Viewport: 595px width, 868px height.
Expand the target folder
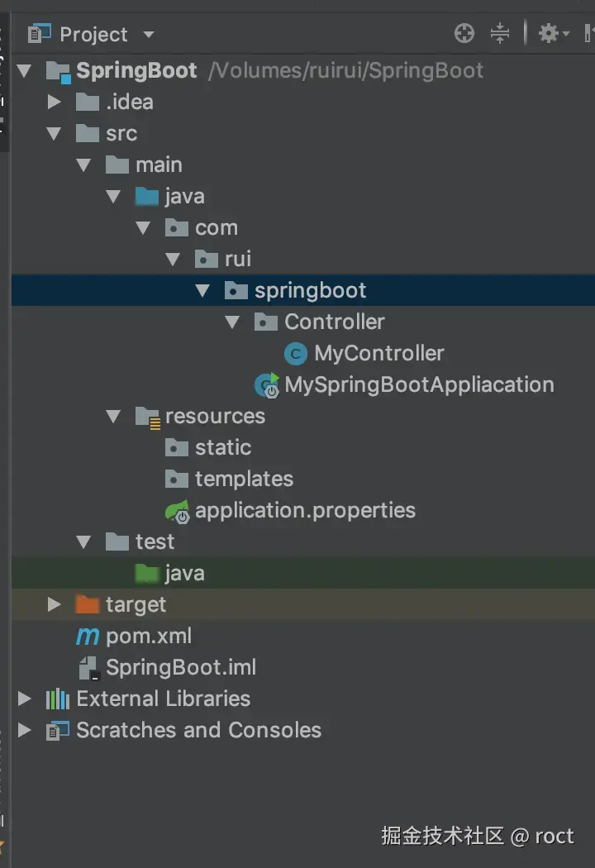pos(54,604)
